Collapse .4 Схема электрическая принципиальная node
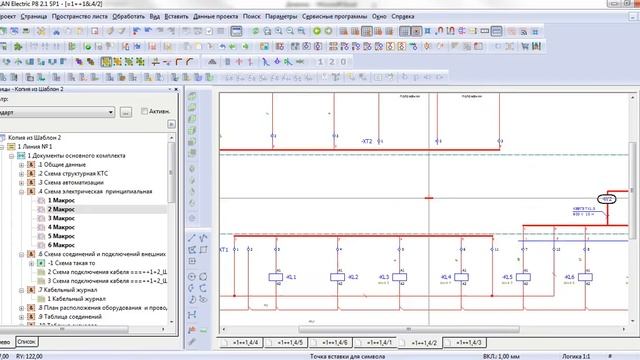Image resolution: width=640 pixels, height=360 pixels. click(22, 191)
